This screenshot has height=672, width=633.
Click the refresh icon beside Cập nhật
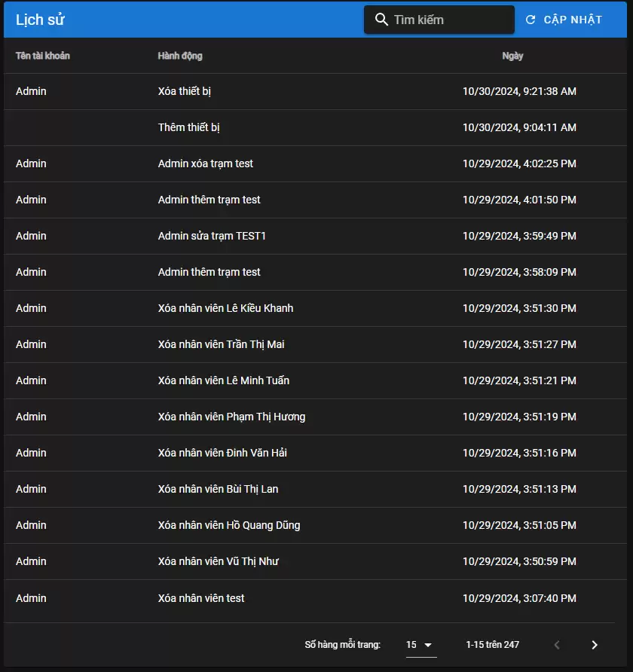(531, 20)
